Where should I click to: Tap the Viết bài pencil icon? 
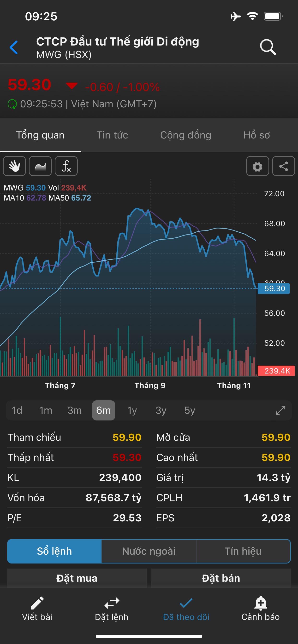pos(37,609)
